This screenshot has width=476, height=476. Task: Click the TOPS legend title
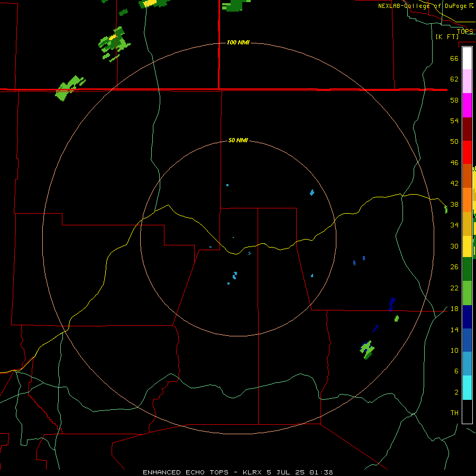click(x=465, y=31)
